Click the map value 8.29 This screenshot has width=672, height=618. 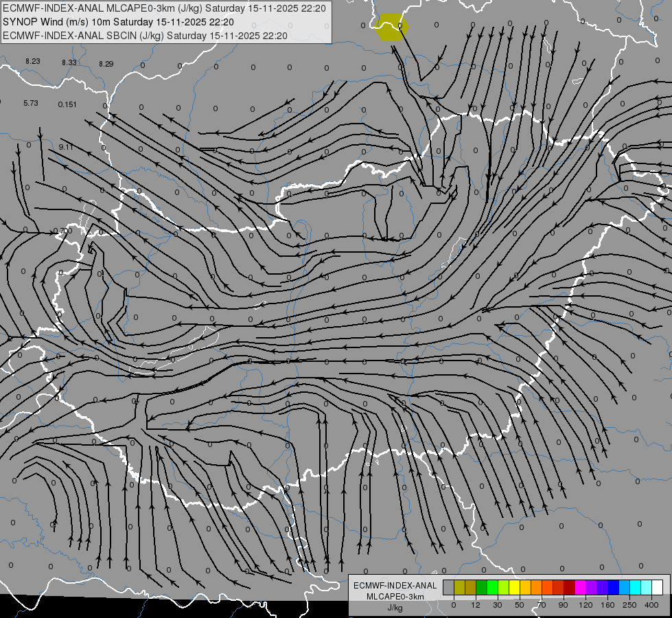click(x=106, y=64)
